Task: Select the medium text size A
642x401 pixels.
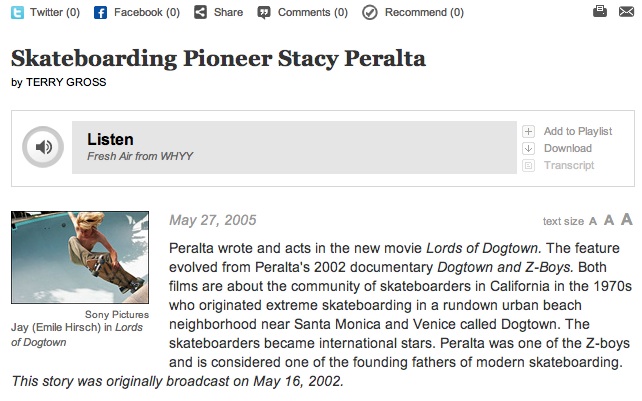Action: [x=608, y=221]
